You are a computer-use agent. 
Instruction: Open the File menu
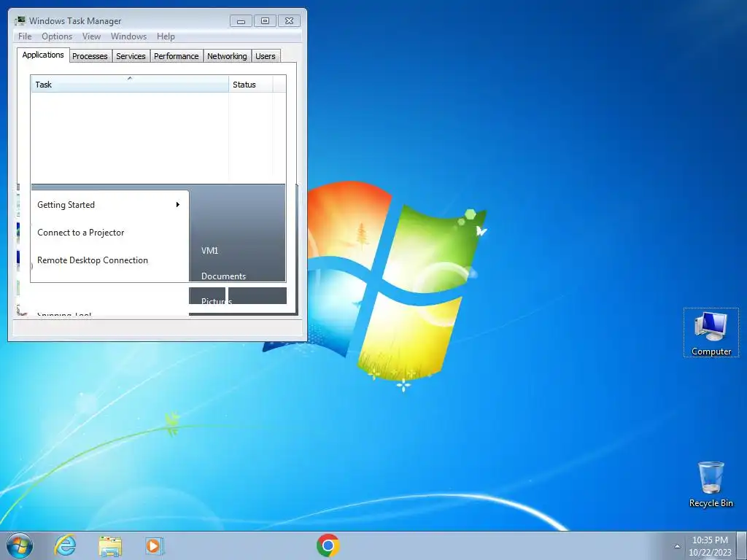click(25, 36)
